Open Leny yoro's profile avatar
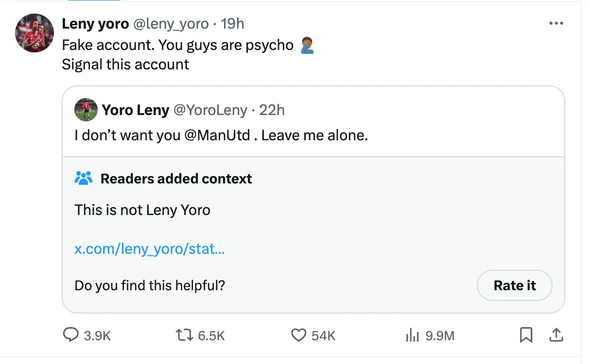This screenshot has width=590, height=364. pos(34,33)
